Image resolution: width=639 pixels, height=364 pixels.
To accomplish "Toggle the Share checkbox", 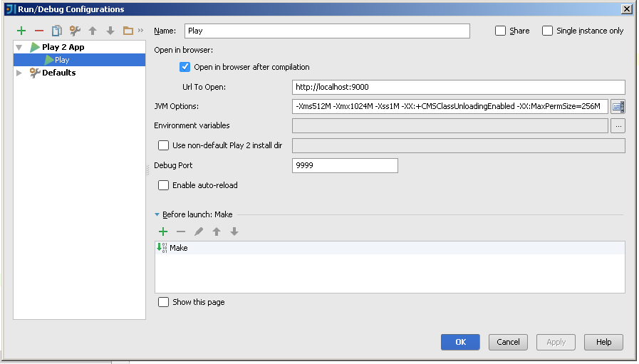I will click(500, 31).
